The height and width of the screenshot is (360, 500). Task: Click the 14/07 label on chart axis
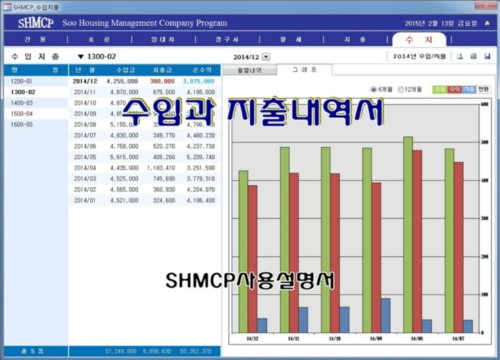[458, 339]
